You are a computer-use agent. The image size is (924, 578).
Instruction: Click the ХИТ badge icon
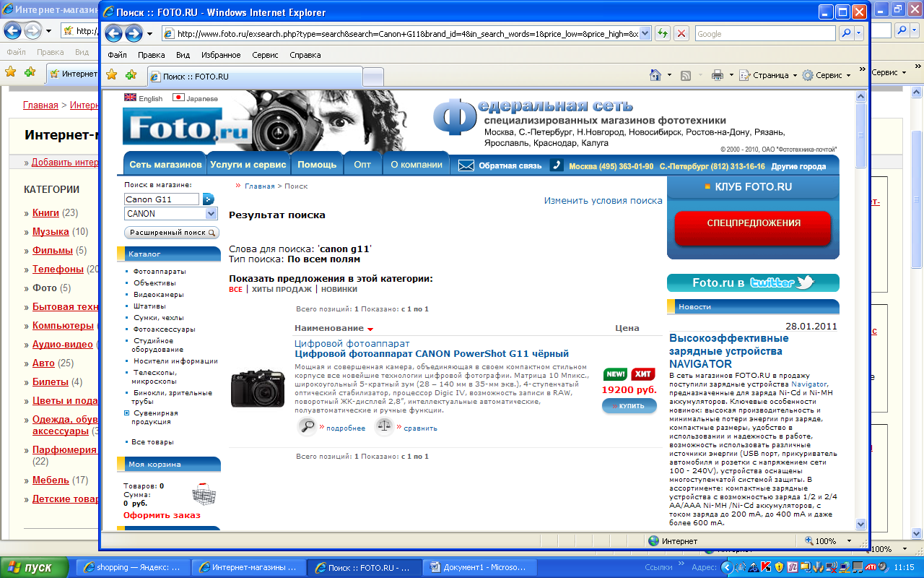pyautogui.click(x=643, y=374)
